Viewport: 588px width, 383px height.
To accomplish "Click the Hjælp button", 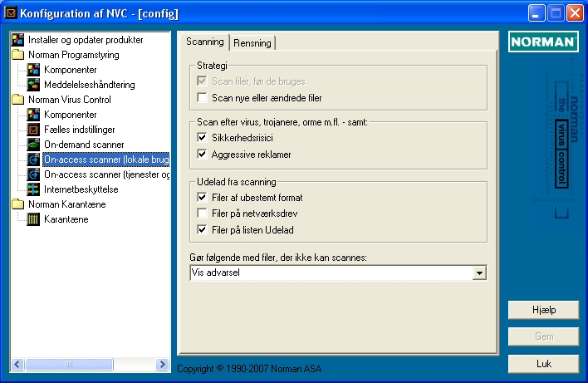I will [544, 310].
